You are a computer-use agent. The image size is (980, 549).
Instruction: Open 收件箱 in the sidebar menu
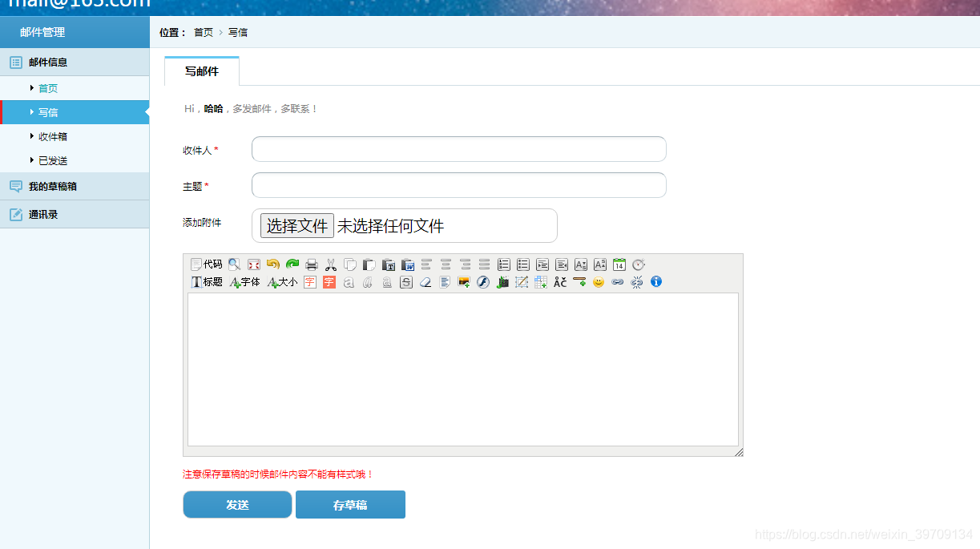pos(52,136)
